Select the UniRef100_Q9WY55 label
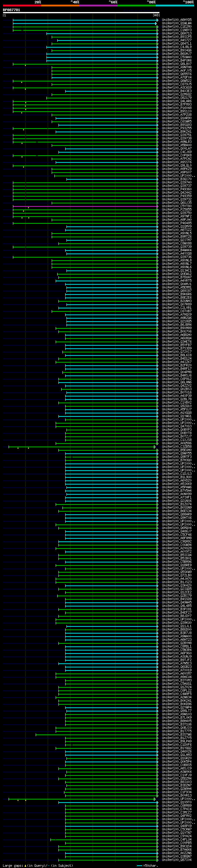This screenshot has width=197, height=868. [177, 454]
